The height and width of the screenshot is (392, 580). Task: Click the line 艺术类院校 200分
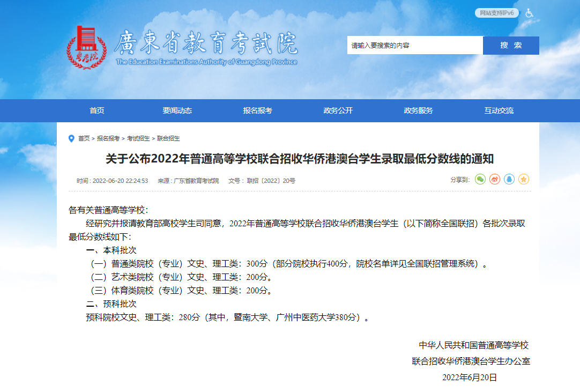[181, 277]
